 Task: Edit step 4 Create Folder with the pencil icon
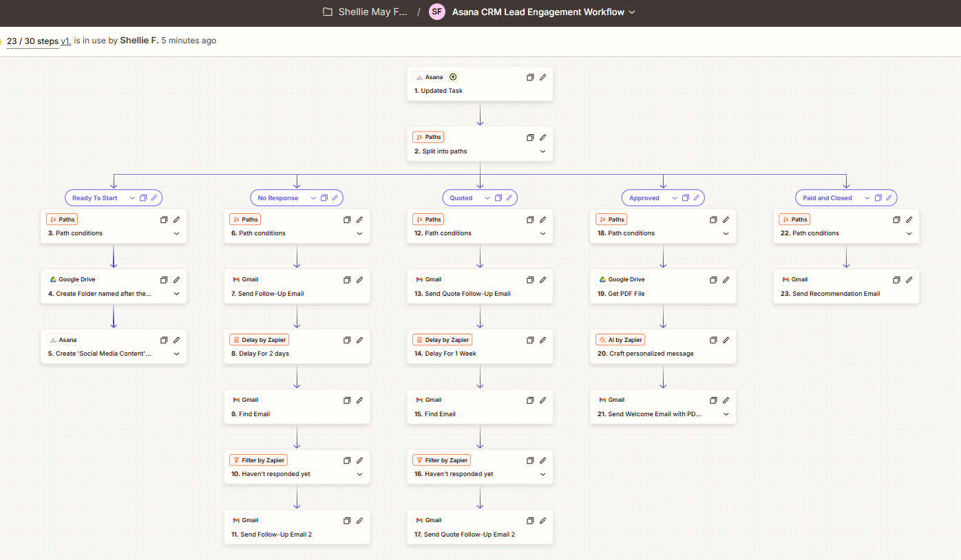pyautogui.click(x=176, y=280)
